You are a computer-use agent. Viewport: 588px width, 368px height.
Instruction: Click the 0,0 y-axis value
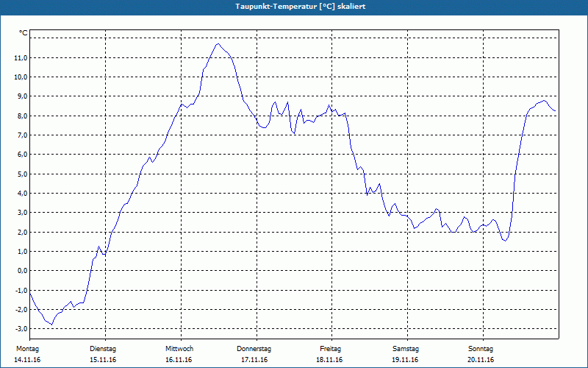(22, 271)
